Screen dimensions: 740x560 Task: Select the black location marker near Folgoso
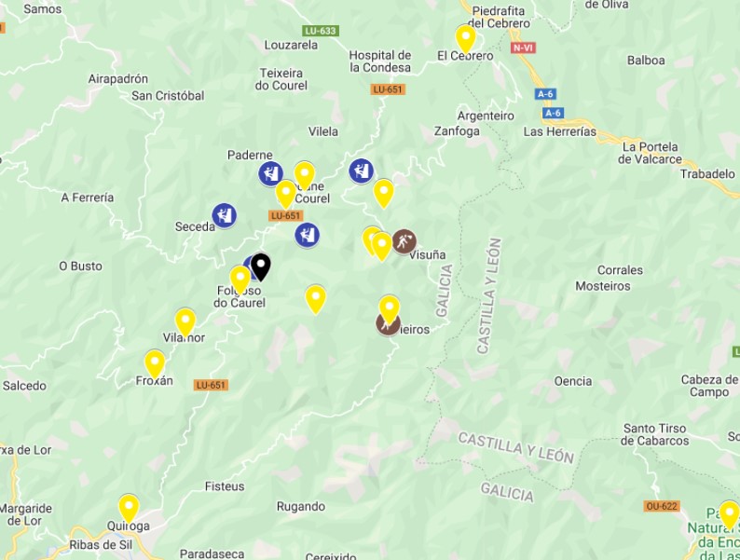pos(261,266)
